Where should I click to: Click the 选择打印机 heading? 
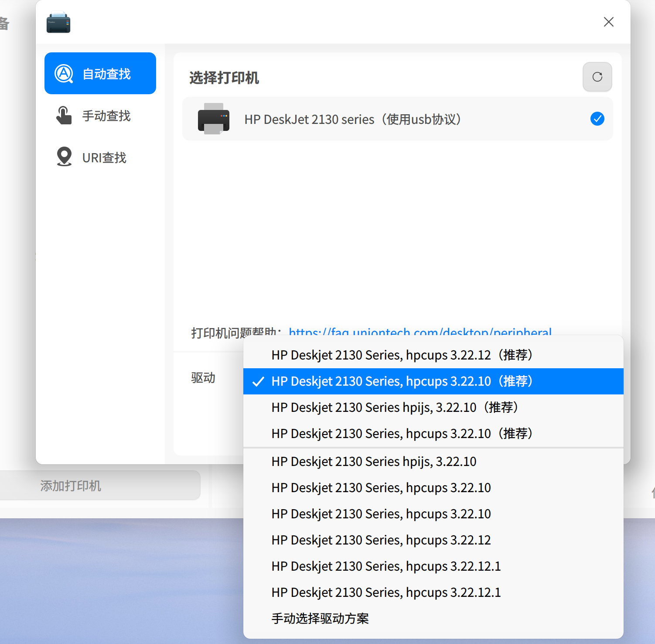tap(224, 78)
